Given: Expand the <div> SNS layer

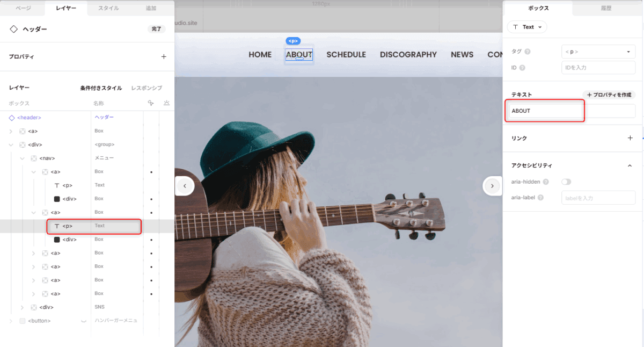Looking at the screenshot, I should (x=23, y=307).
